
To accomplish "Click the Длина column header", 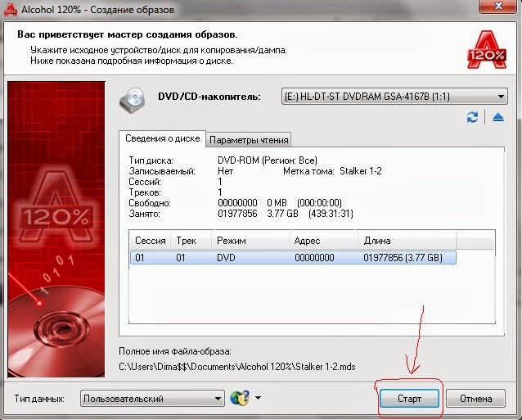I will click(x=407, y=241).
